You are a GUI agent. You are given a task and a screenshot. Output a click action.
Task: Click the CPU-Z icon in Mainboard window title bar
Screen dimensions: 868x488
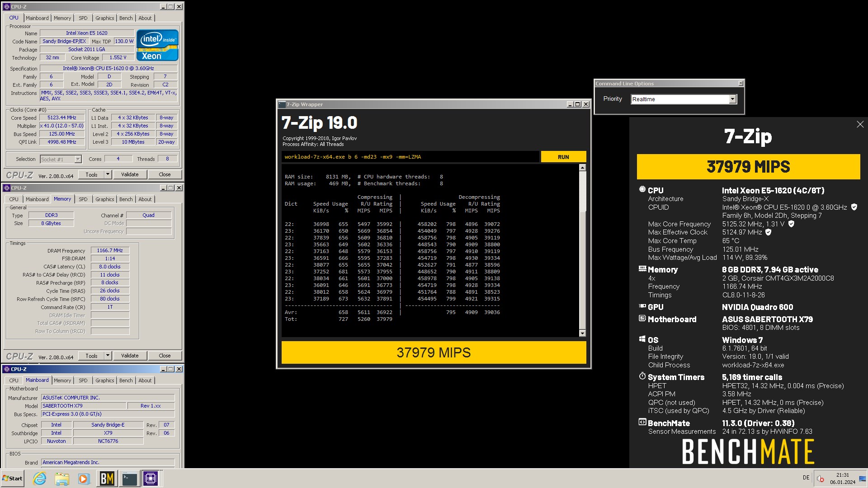pos(6,369)
